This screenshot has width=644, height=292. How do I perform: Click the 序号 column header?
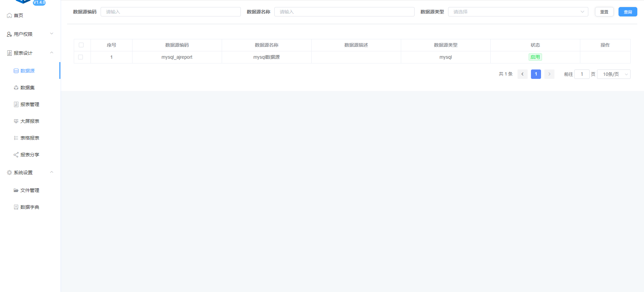click(x=111, y=45)
